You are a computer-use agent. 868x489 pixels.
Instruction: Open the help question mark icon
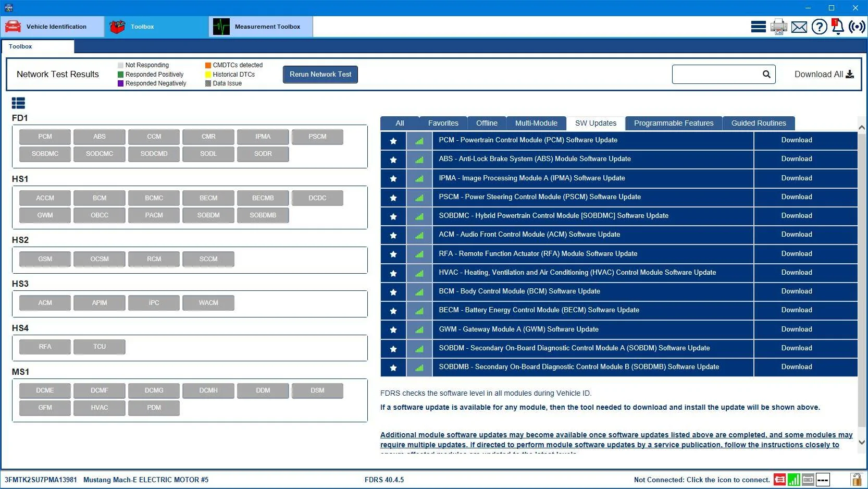click(x=819, y=27)
